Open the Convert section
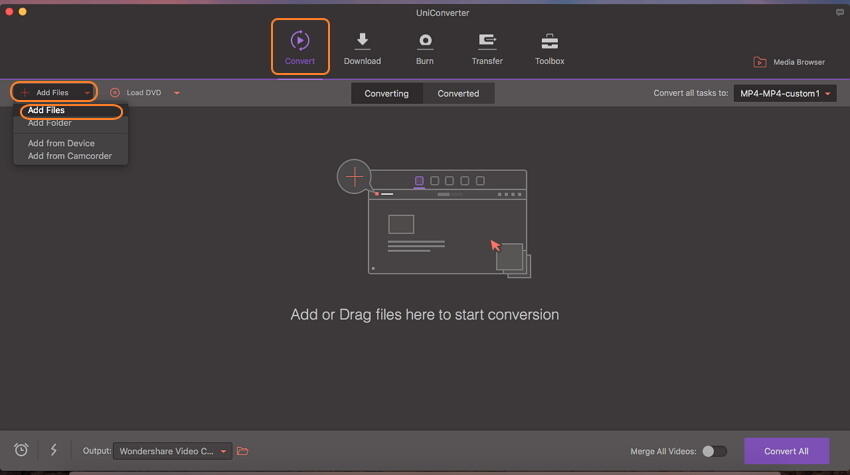This screenshot has height=475, width=850. pyautogui.click(x=300, y=47)
